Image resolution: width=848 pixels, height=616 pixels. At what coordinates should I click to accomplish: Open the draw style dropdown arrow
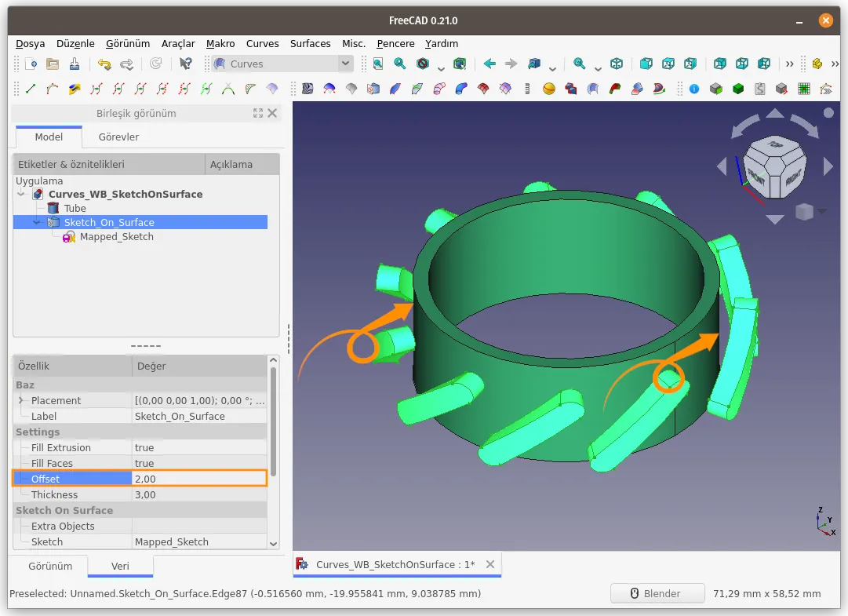[x=441, y=68]
